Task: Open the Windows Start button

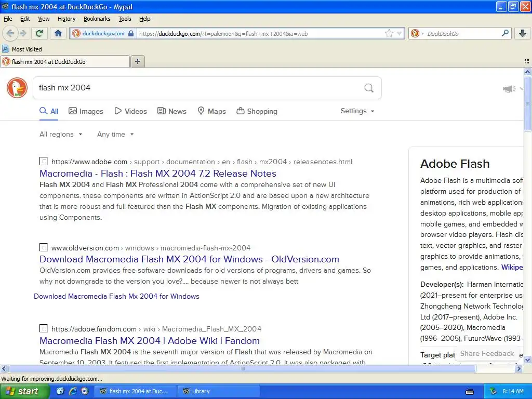Action: (24, 391)
